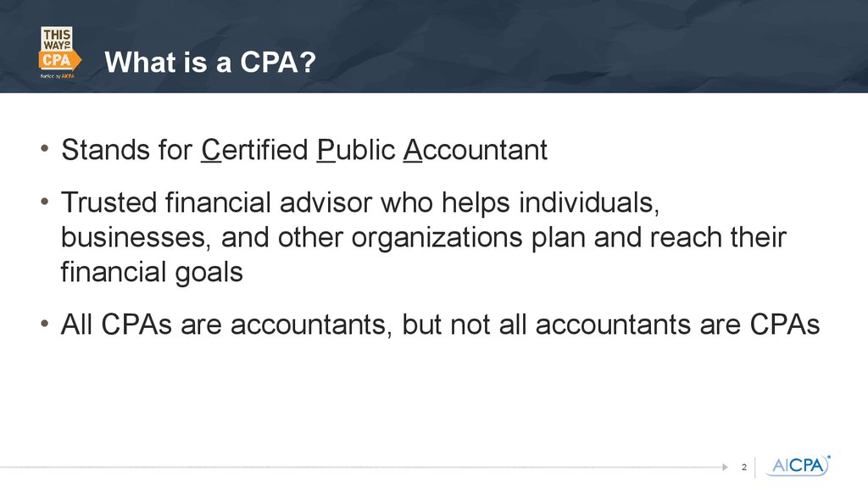Screen dimensions: 868x488
Task: Click the underlined P in Public
Action: tap(326, 150)
